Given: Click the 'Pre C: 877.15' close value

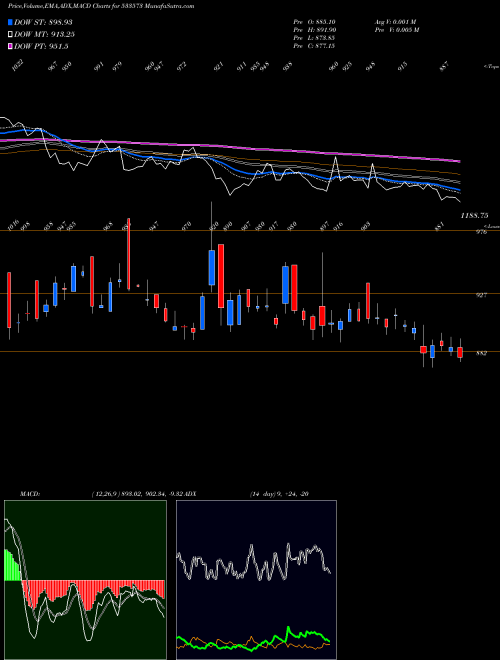Looking at the screenshot, I should 314,46.
